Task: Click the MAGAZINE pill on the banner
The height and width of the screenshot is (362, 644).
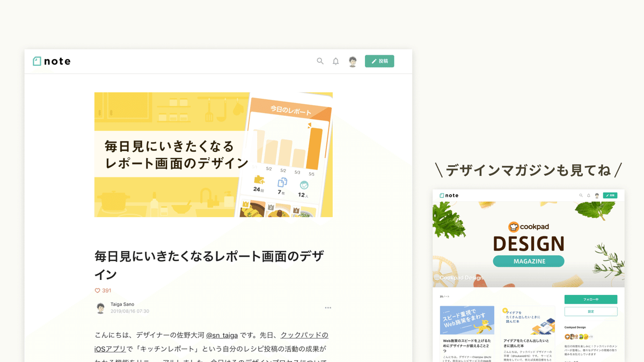Action: pos(529,261)
